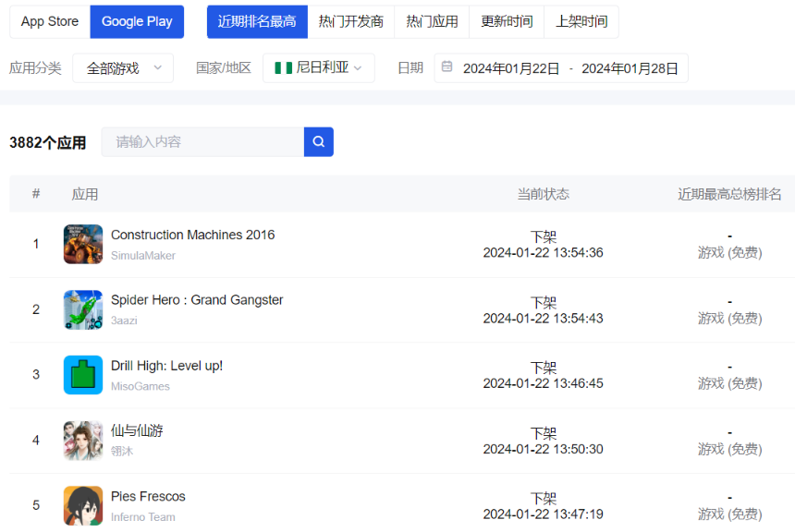The width and height of the screenshot is (795, 532).
Task: Click developer name 3aazi
Action: click(124, 320)
